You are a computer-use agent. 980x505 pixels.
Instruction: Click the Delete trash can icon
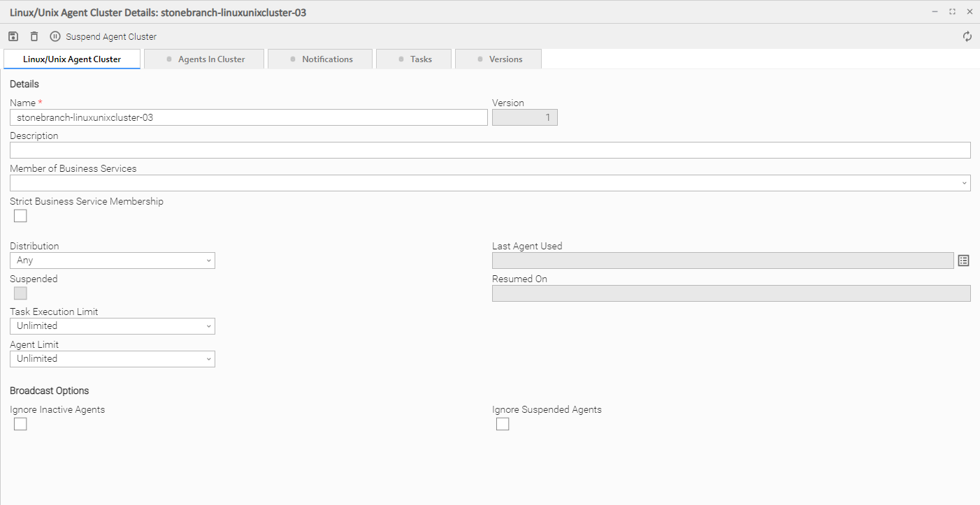tap(34, 36)
